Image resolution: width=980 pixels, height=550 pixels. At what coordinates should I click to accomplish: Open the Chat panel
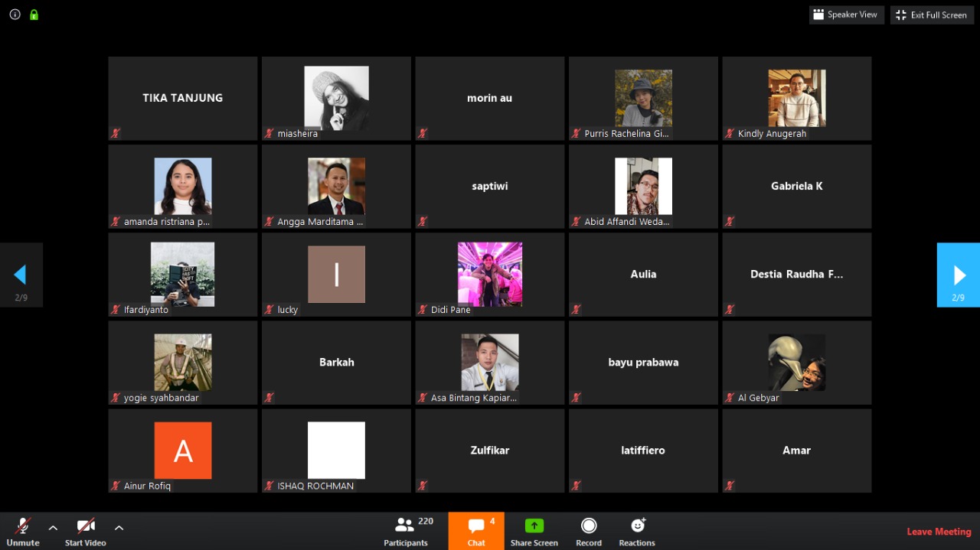pos(476,526)
